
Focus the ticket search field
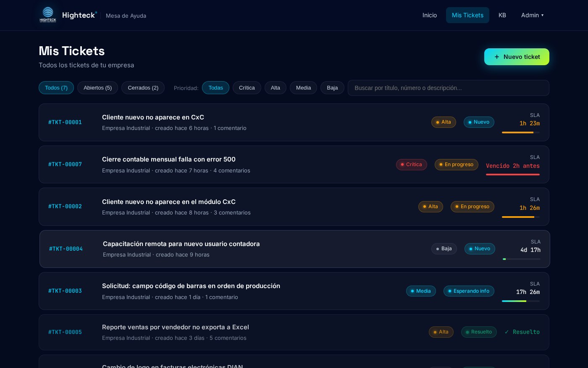point(448,88)
